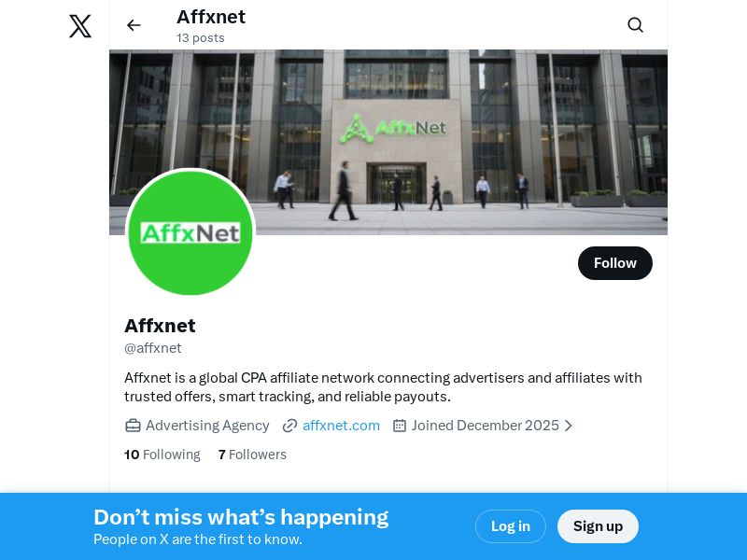View Joined December 2025 details
The width and height of the screenshot is (747, 560).
click(485, 426)
